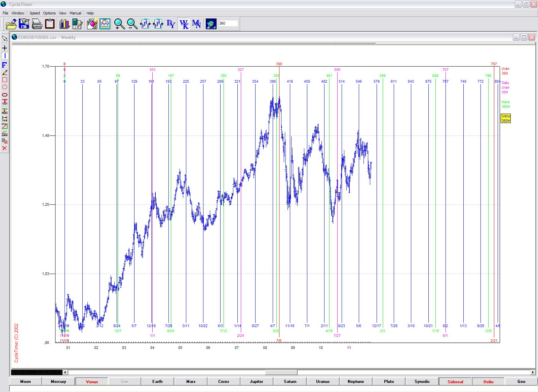The height and width of the screenshot is (392, 538).
Task: Click the red X delete tool
Action: [5, 148]
